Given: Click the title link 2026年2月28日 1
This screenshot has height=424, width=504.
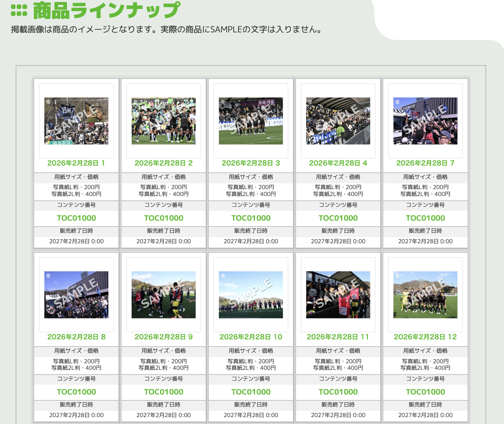Looking at the screenshot, I should click(76, 163).
